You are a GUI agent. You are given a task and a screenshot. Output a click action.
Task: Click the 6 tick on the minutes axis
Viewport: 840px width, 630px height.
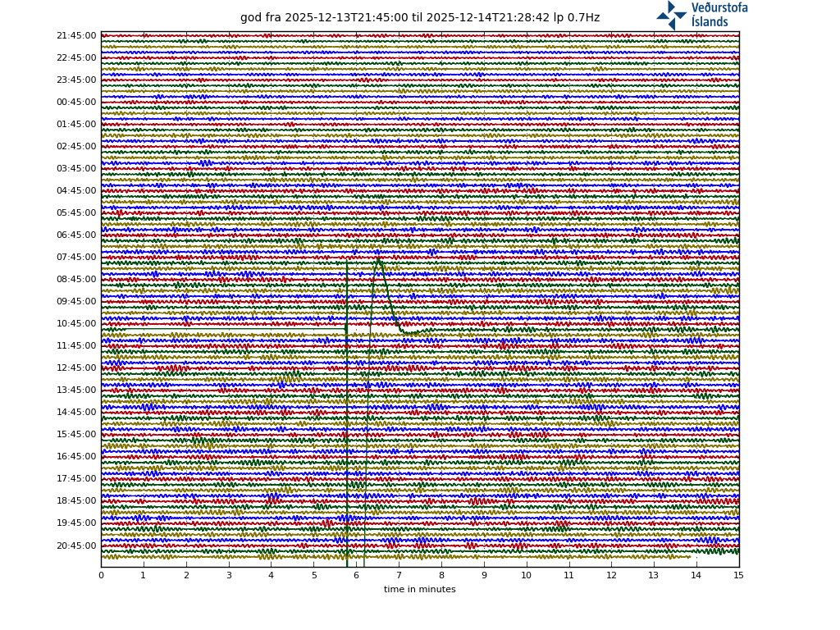coord(356,576)
